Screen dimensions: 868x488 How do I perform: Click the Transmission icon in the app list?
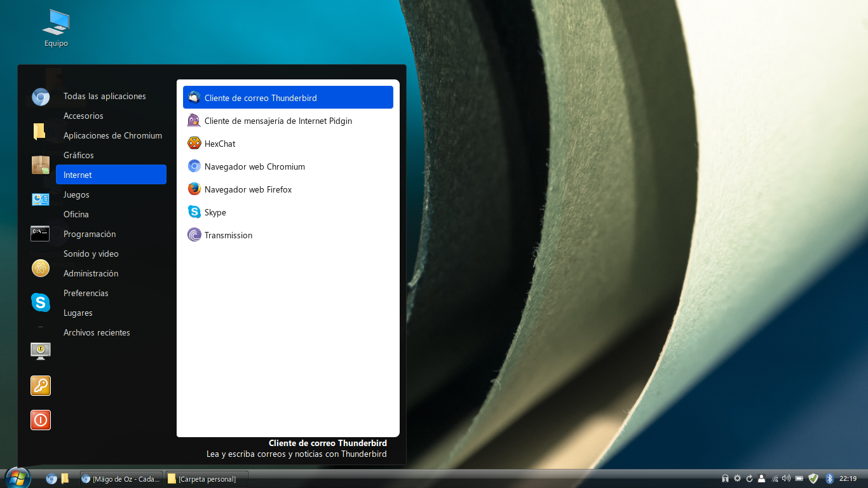tap(194, 235)
